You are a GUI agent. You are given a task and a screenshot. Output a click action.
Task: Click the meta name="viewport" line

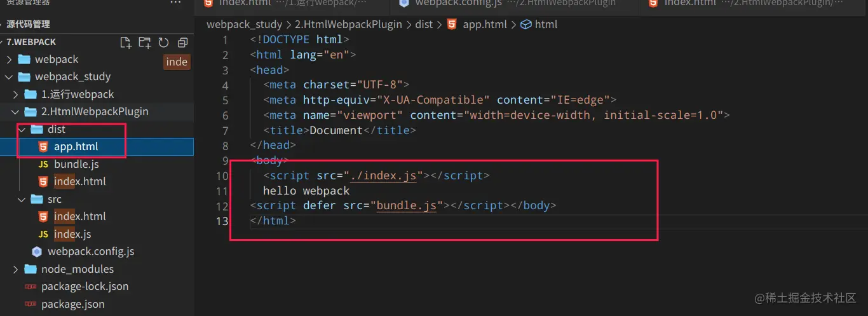(x=497, y=115)
